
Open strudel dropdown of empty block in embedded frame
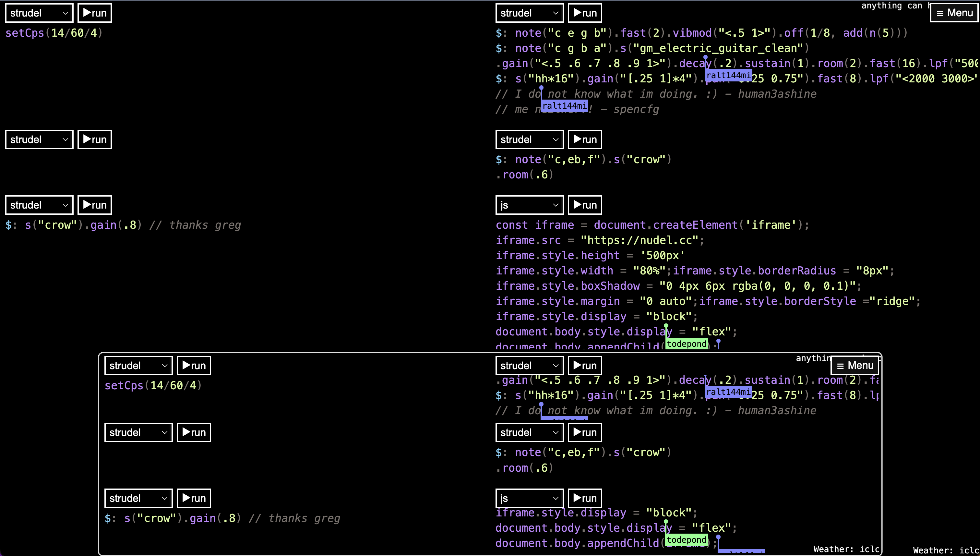click(138, 432)
